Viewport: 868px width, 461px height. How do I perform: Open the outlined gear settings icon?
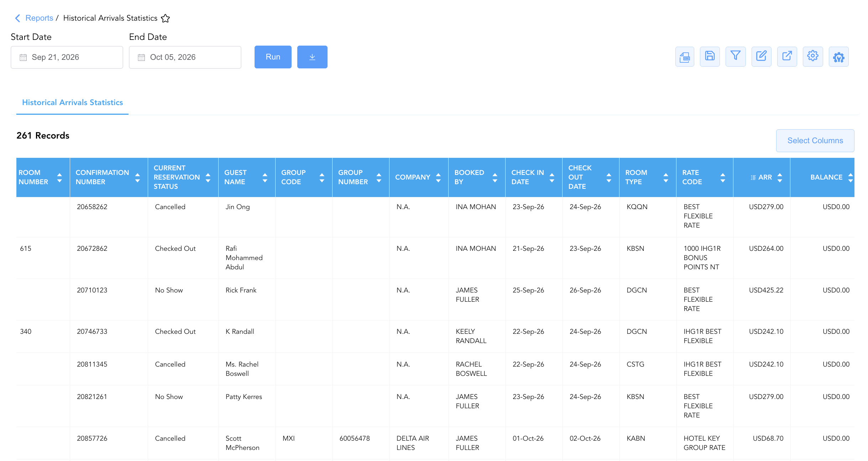813,57
